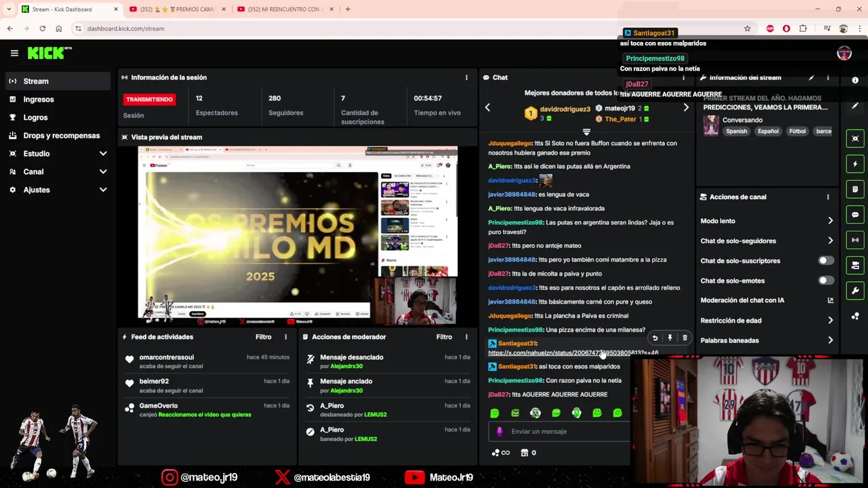Open Información del stream options menu
The image size is (868, 488).
[827, 78]
